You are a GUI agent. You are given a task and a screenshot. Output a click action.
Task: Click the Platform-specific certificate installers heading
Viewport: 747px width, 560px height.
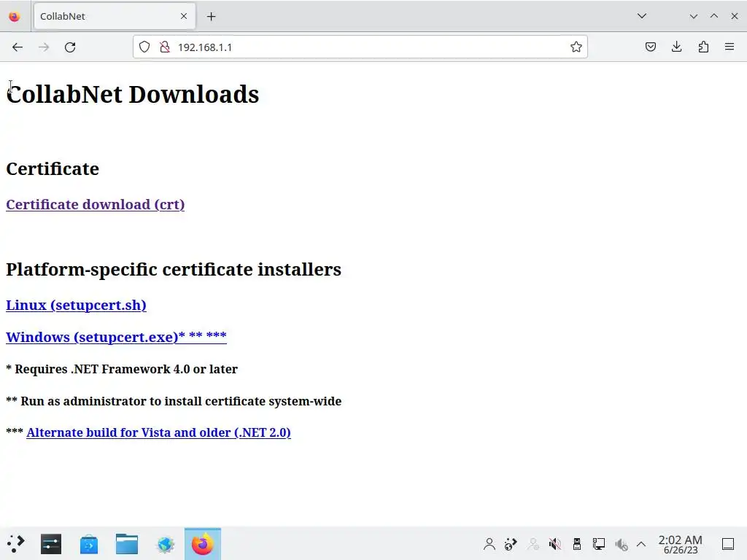174,270
